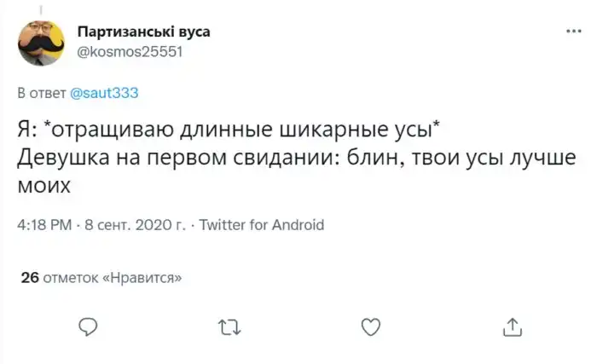Like the tweet using the heart icon
597x364 pixels.
tap(370, 326)
